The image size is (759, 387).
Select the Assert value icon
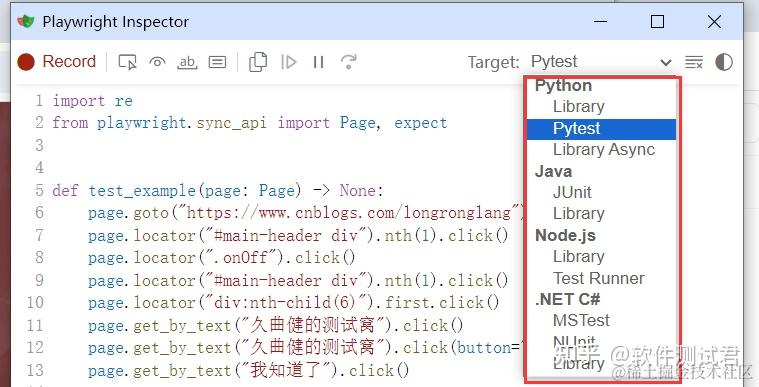click(x=217, y=62)
